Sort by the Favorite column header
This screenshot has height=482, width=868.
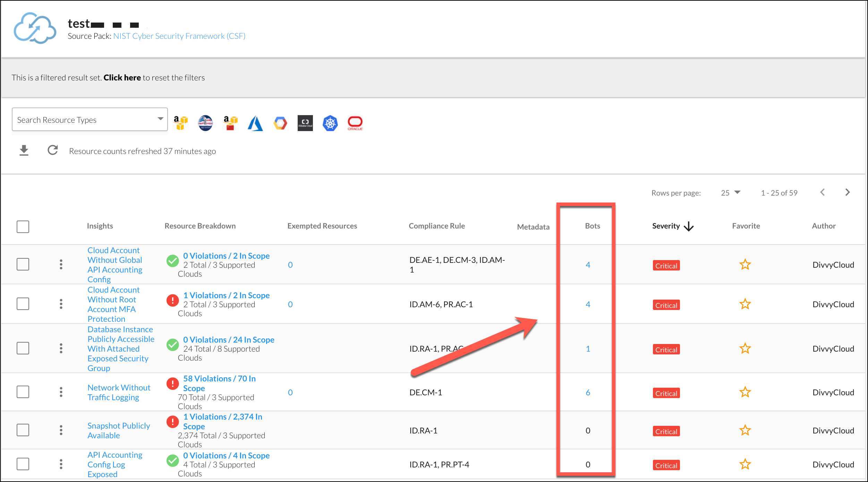[746, 226]
